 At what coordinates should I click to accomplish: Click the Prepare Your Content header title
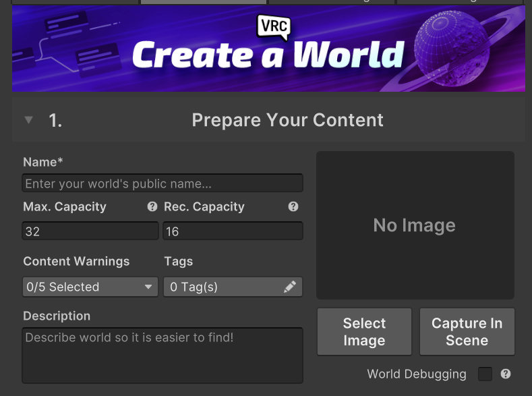pos(287,120)
